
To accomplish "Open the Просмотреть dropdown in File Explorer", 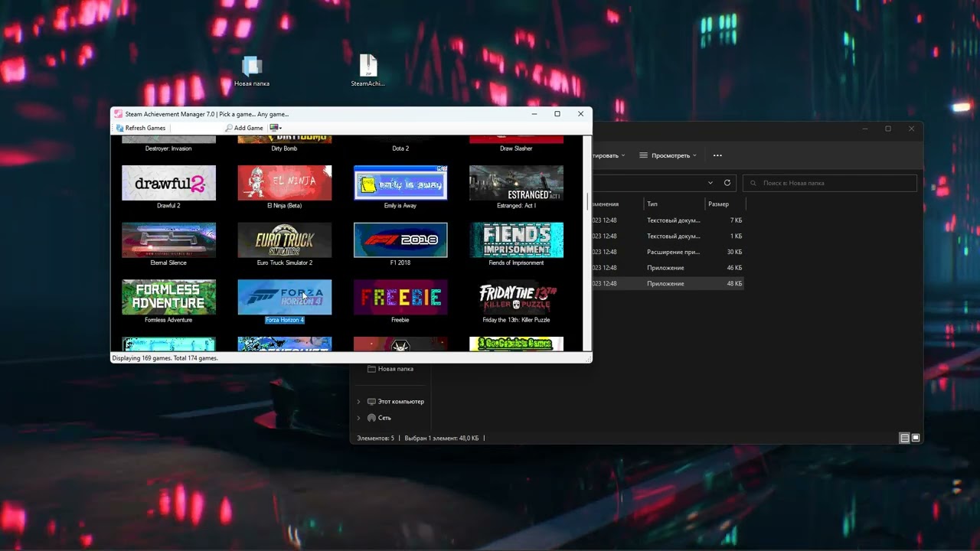I will (x=668, y=155).
